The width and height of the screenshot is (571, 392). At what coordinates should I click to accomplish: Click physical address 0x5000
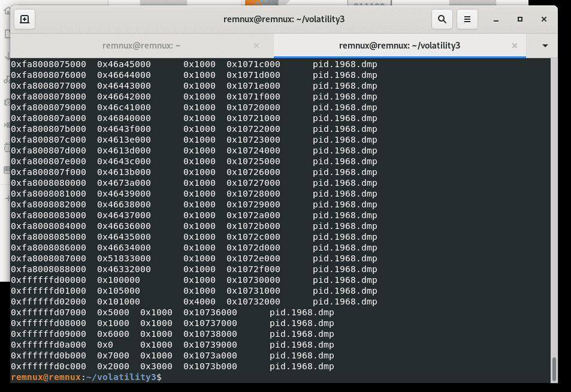pos(113,312)
